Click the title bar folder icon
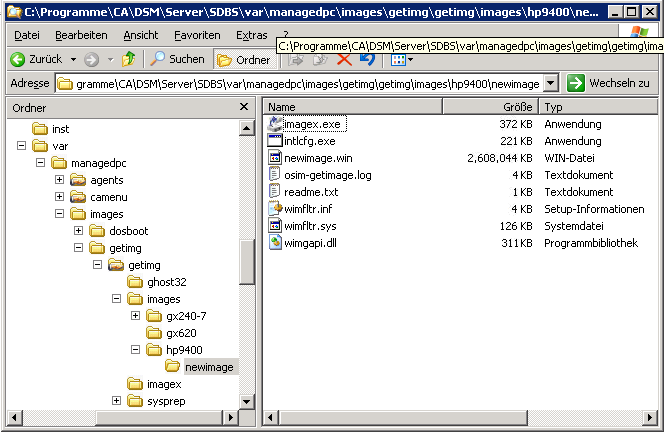This screenshot has height=432, width=664. 14,11
